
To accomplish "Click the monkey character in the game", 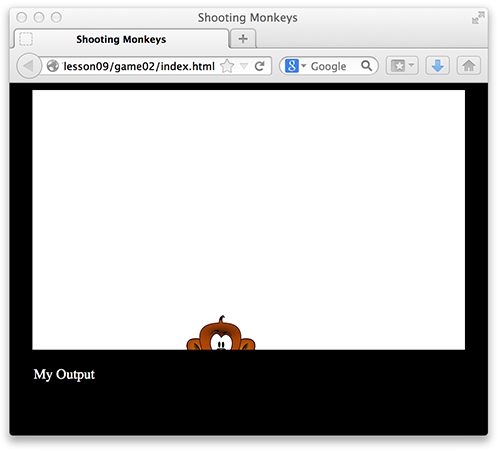I will 221,333.
